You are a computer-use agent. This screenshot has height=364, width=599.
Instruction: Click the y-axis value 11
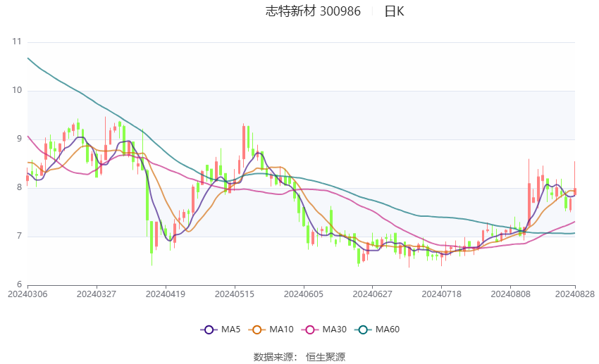[17, 42]
